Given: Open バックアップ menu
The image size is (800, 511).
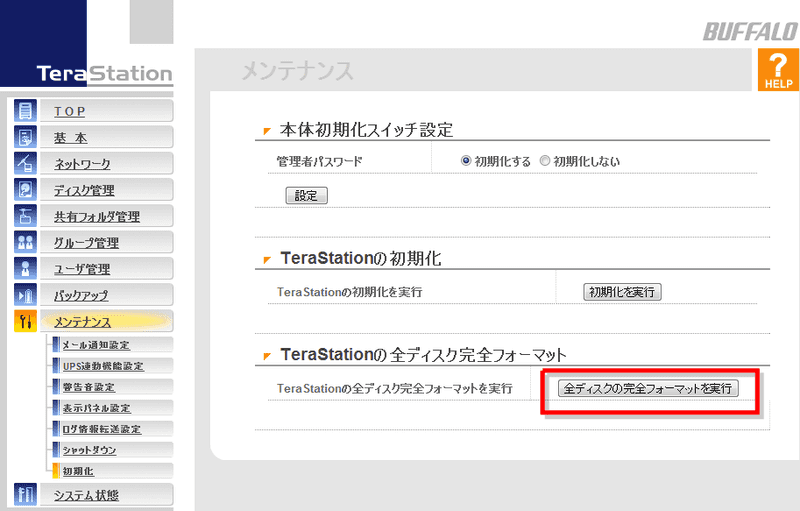Looking at the screenshot, I should point(107,295).
